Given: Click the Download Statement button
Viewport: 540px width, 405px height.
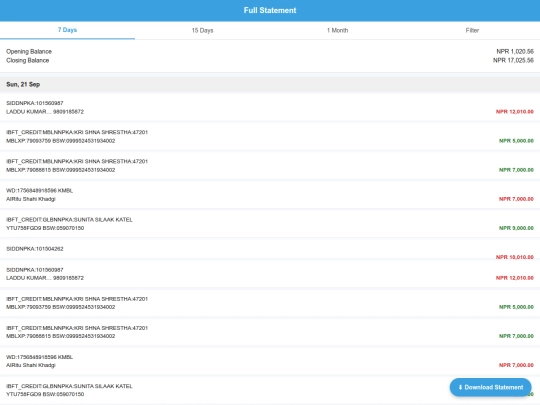Looking at the screenshot, I should point(490,387).
